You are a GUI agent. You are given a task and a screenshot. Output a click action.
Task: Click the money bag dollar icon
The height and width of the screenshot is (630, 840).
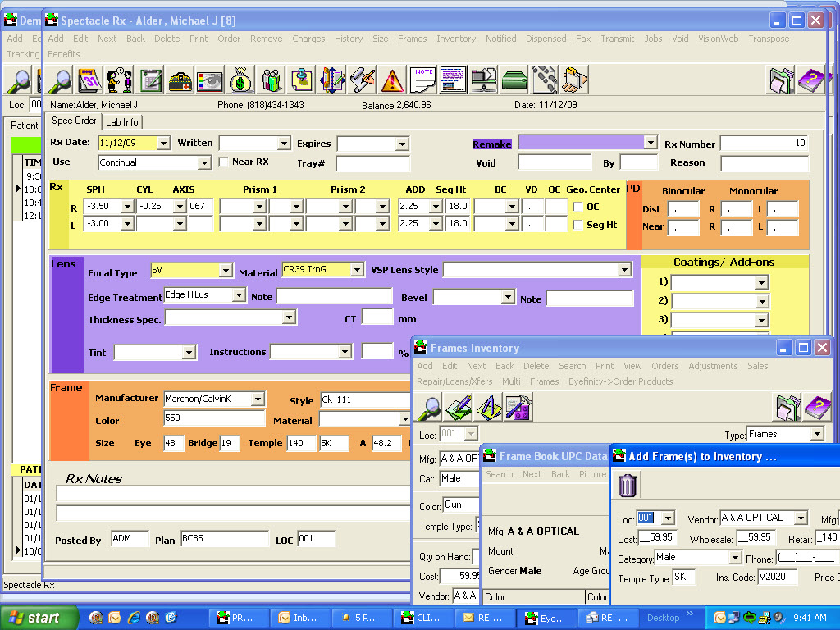(240, 80)
